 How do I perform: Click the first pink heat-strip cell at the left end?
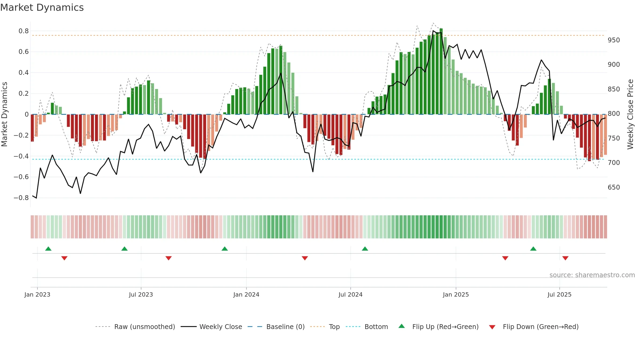tap(32, 227)
